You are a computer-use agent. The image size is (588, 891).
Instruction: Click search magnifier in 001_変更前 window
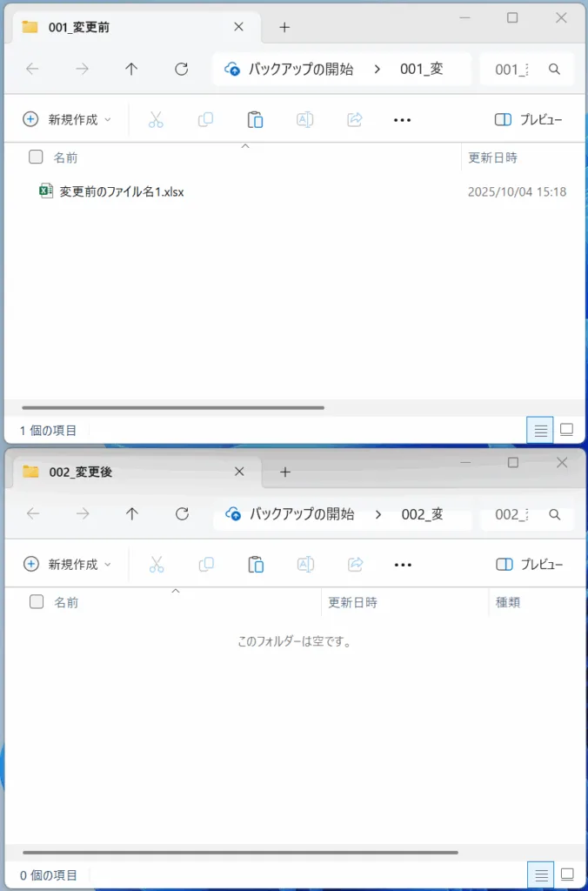tap(554, 70)
